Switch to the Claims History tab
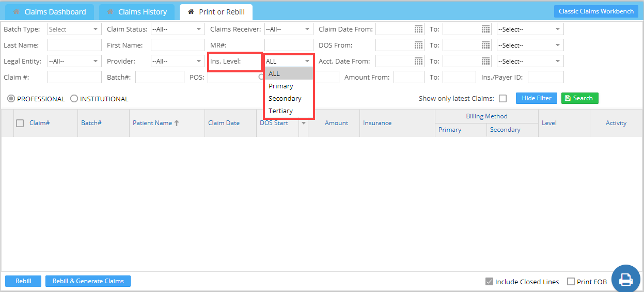 [x=137, y=12]
